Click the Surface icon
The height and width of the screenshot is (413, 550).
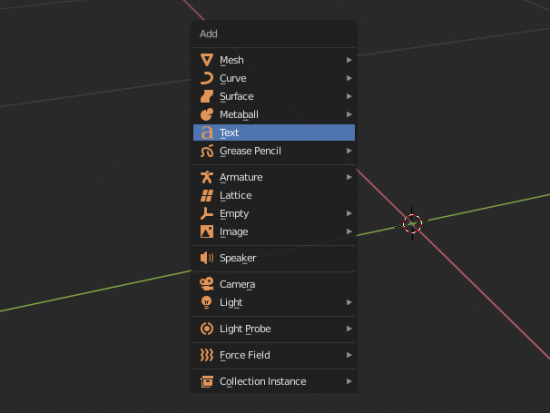click(x=207, y=96)
